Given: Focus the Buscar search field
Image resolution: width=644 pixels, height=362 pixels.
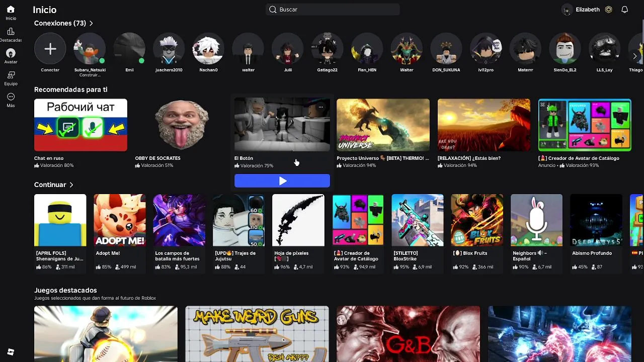Looking at the screenshot, I should tap(333, 10).
